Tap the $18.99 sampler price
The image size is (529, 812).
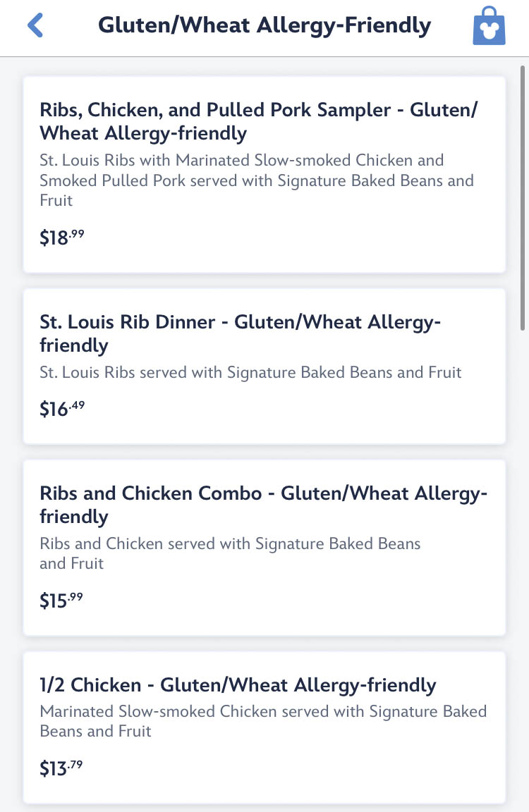(x=61, y=238)
